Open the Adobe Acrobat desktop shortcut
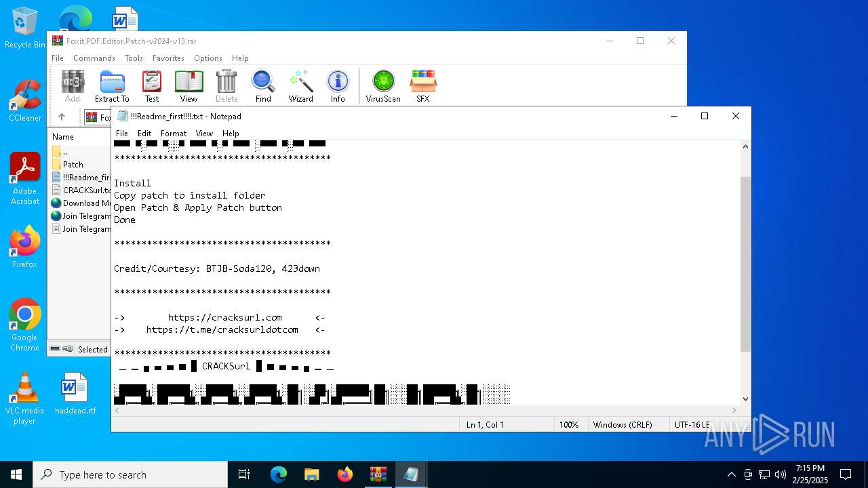The width and height of the screenshot is (868, 488). point(24,179)
